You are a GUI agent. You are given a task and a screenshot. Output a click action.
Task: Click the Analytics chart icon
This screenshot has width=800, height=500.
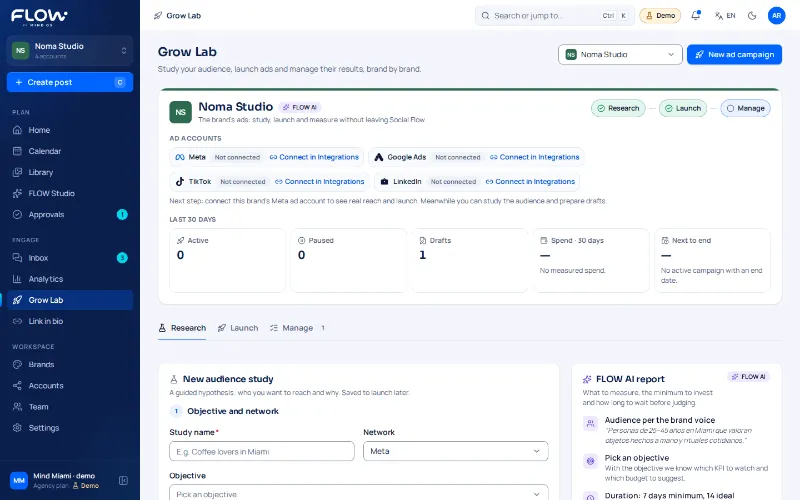click(17, 279)
